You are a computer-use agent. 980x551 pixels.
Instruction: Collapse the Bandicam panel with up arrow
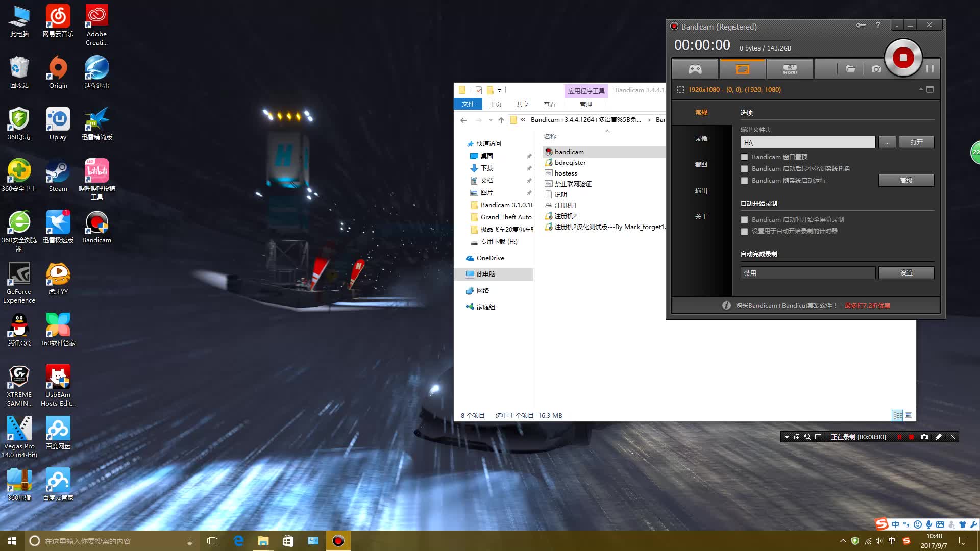pyautogui.click(x=920, y=89)
